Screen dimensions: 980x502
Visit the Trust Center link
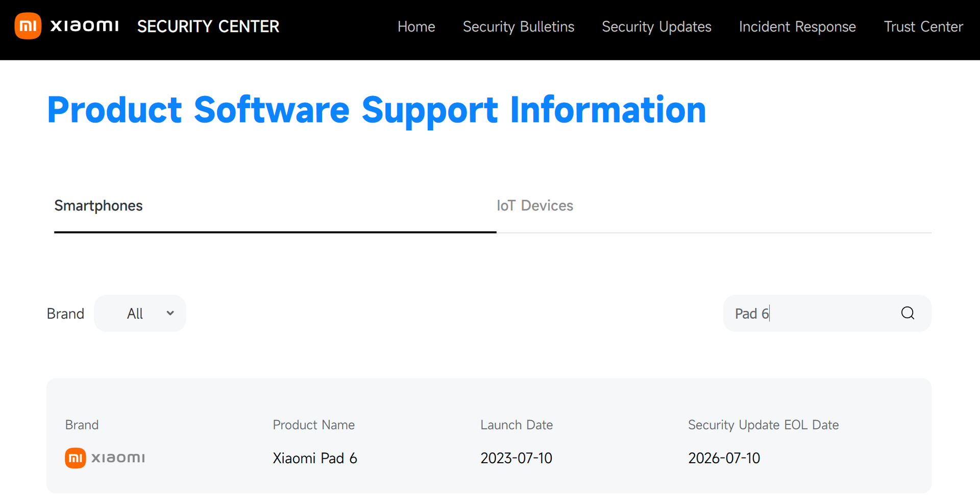point(923,27)
